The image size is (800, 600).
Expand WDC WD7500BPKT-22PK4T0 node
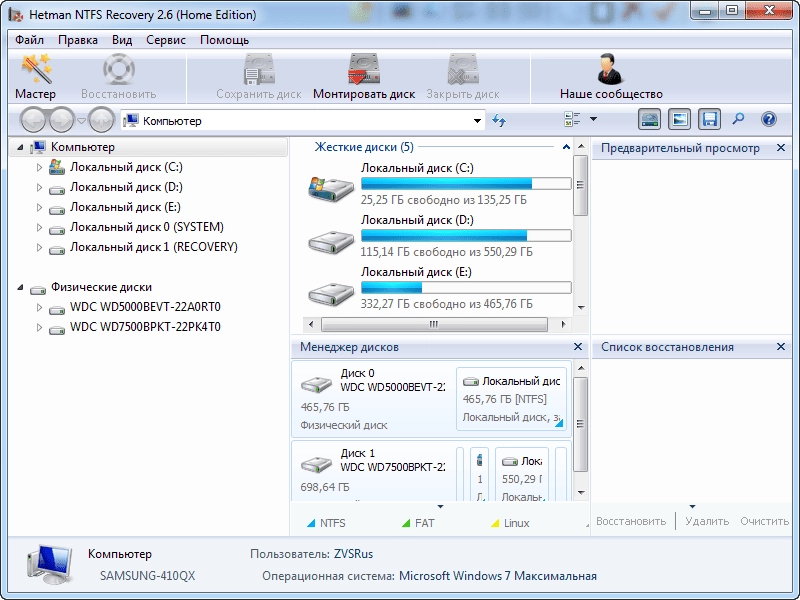coord(39,327)
